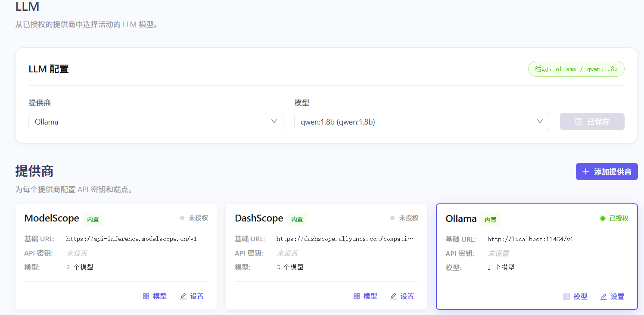Click the 已保存 save button
This screenshot has height=315, width=644.
(592, 122)
